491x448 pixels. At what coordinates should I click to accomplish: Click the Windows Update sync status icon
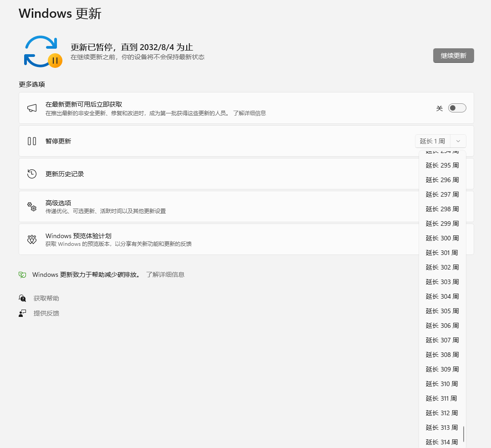coord(43,51)
